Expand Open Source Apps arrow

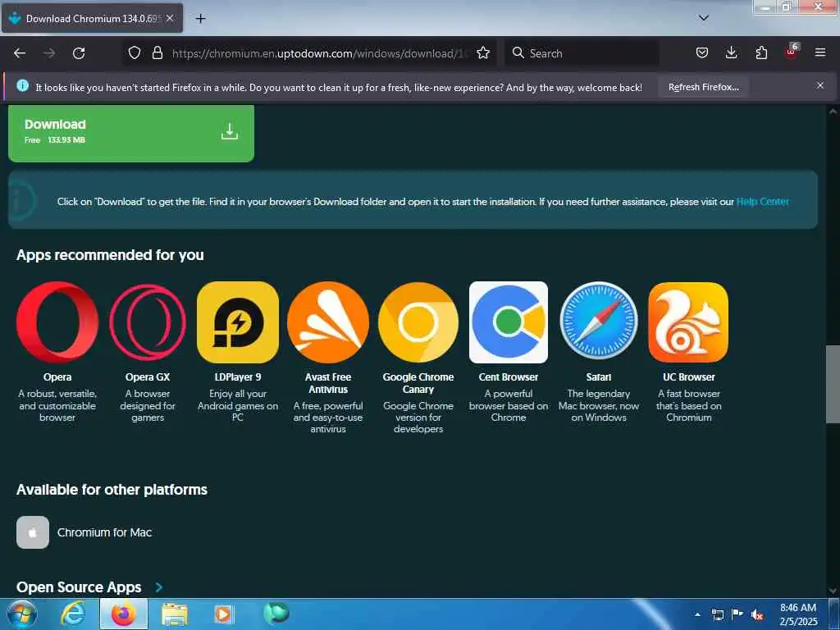point(159,587)
